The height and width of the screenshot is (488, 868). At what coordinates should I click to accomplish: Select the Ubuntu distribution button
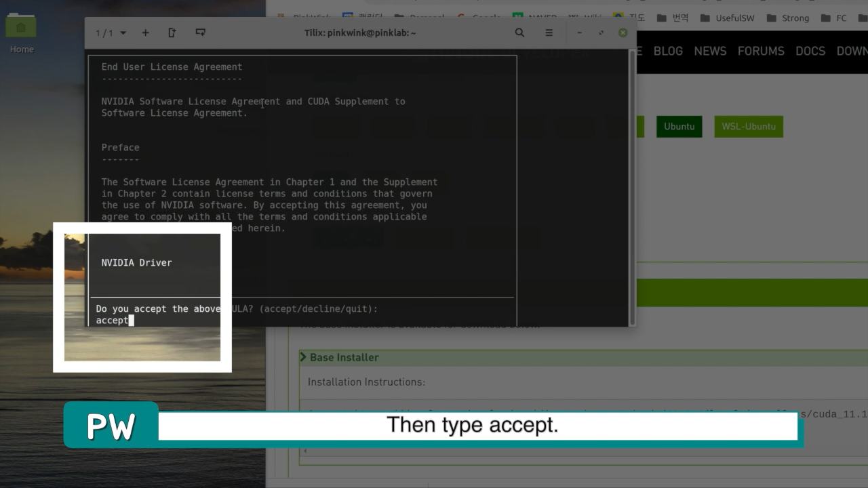[x=679, y=127]
